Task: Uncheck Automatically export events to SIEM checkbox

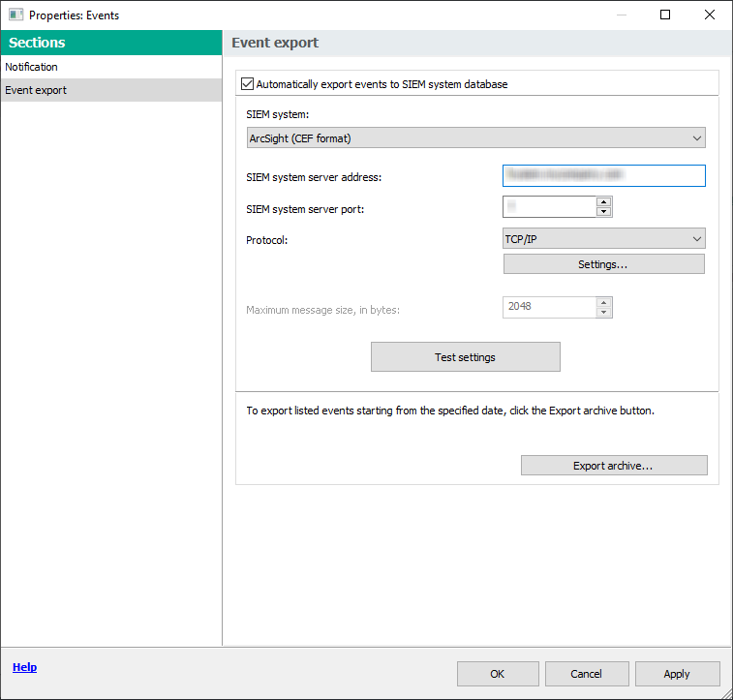Action: tap(247, 84)
